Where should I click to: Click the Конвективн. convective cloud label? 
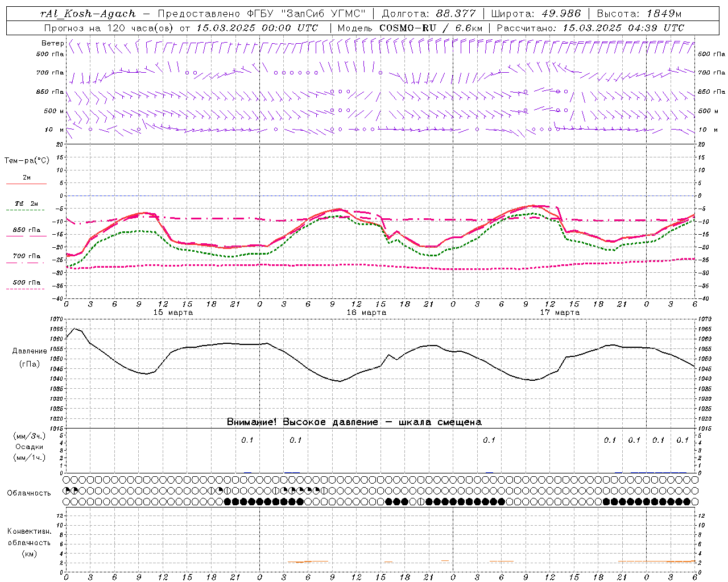29,531
